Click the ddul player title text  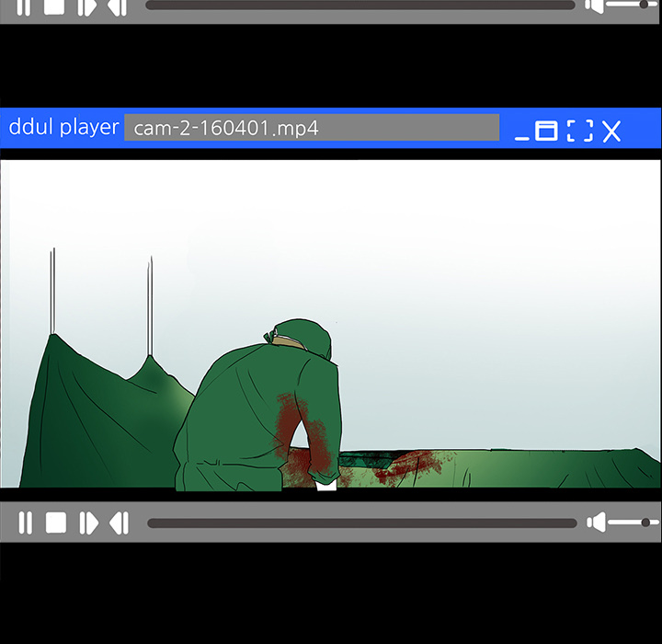tap(63, 127)
